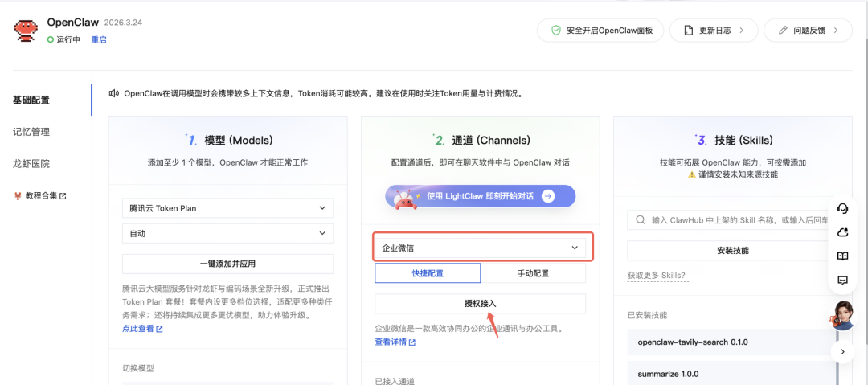The height and width of the screenshot is (385, 868).
Task: Expand the 腾讯云 Token Plan dropdown
Action: coord(227,208)
